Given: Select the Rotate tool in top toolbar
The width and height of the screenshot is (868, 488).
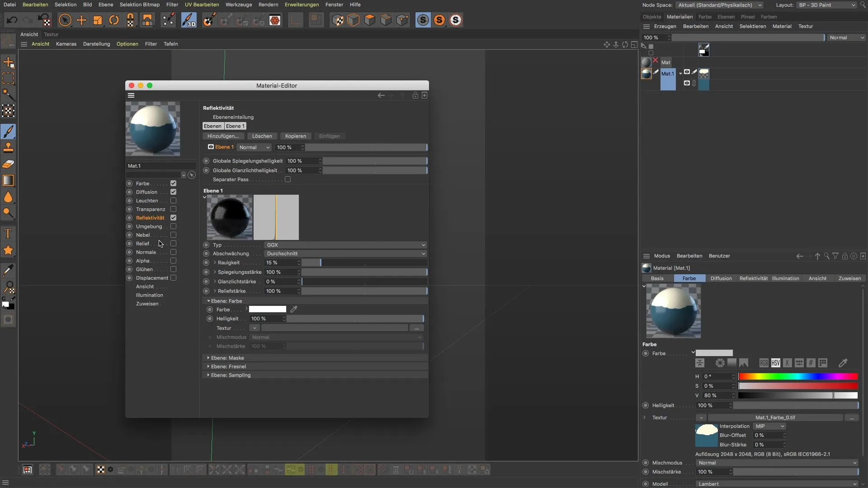Looking at the screenshot, I should pos(114,20).
